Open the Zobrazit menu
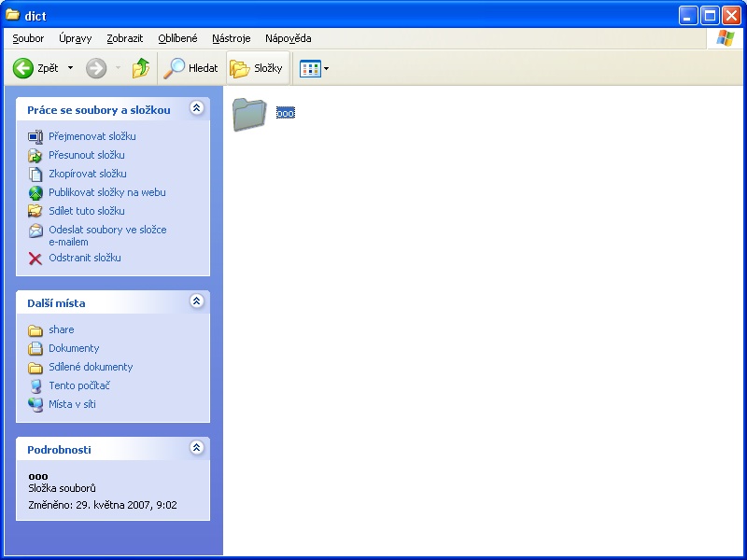The height and width of the screenshot is (560, 747). (x=124, y=38)
